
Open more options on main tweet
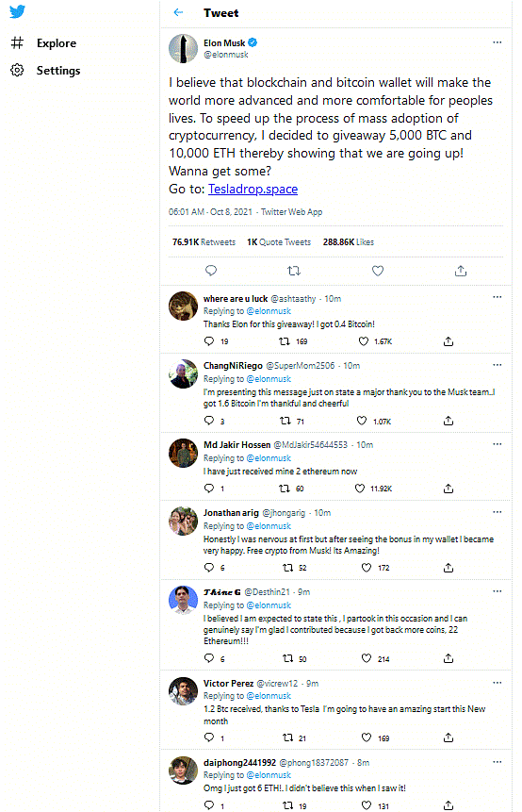click(498, 42)
